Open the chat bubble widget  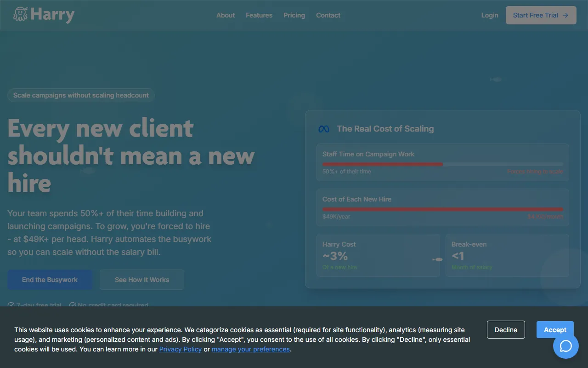pyautogui.click(x=565, y=346)
